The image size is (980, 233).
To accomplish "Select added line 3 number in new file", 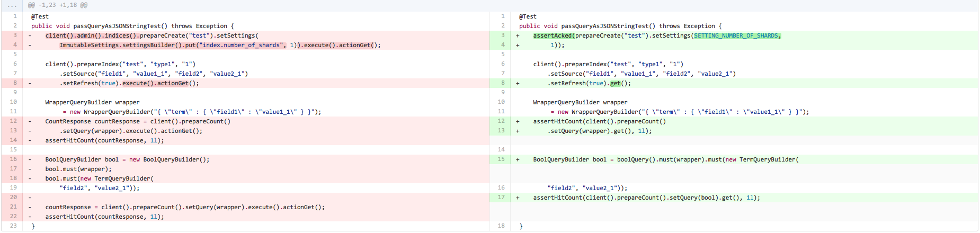I will [x=502, y=35].
